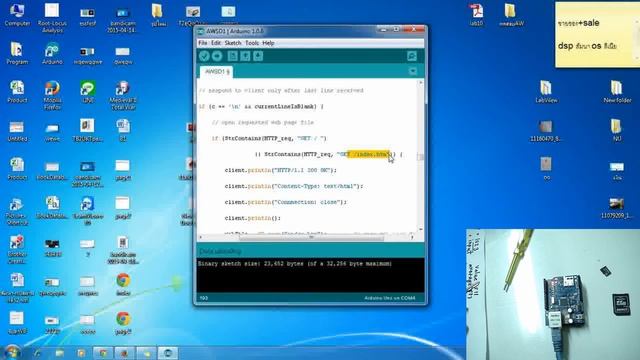Click the highlighted index.htm text in code
Screen dimensions: 640x360
click(369, 154)
